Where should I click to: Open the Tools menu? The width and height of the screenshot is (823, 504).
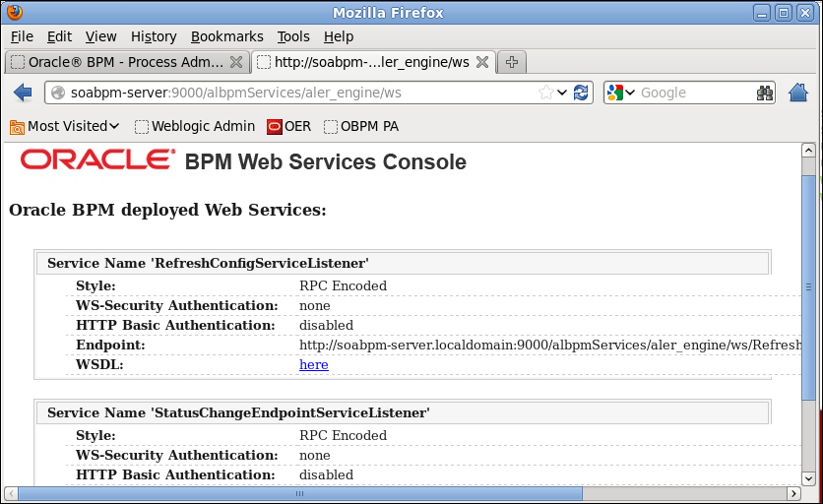293,36
